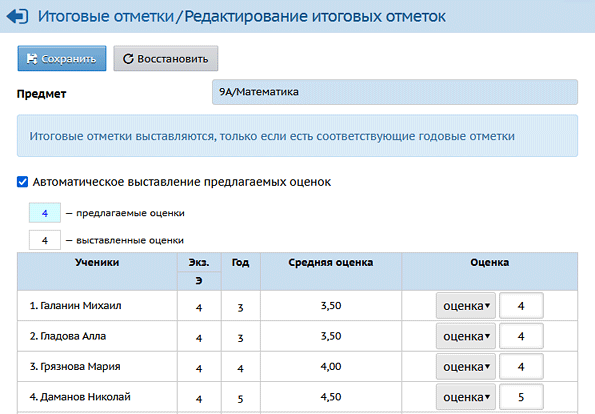Open оценка dropdown for Галанин Михаил
595x414 pixels.
pos(466,305)
